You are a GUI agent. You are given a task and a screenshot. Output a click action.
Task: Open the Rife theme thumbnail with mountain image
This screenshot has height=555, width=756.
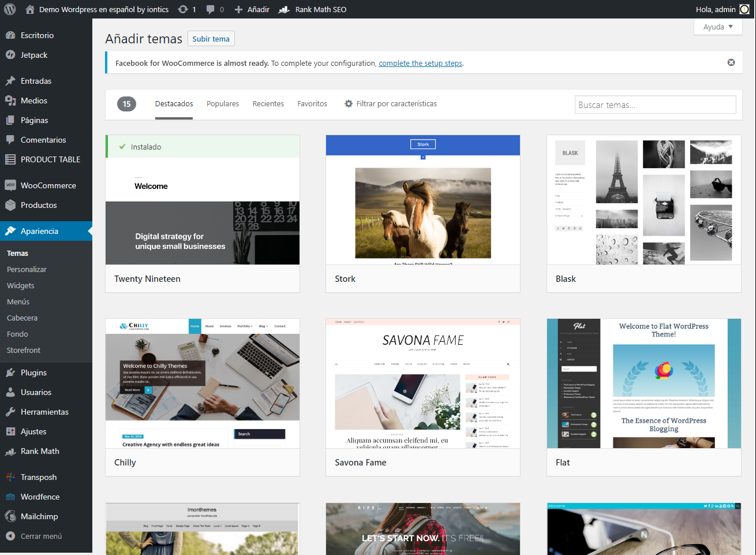pos(423,529)
